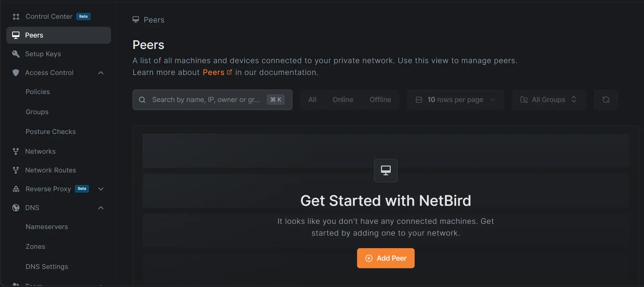
Task: Open Groups under Access Control
Action: (x=37, y=112)
